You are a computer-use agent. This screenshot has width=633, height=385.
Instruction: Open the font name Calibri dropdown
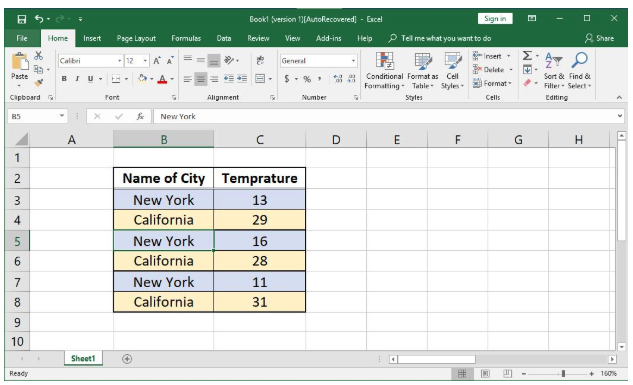pos(119,61)
